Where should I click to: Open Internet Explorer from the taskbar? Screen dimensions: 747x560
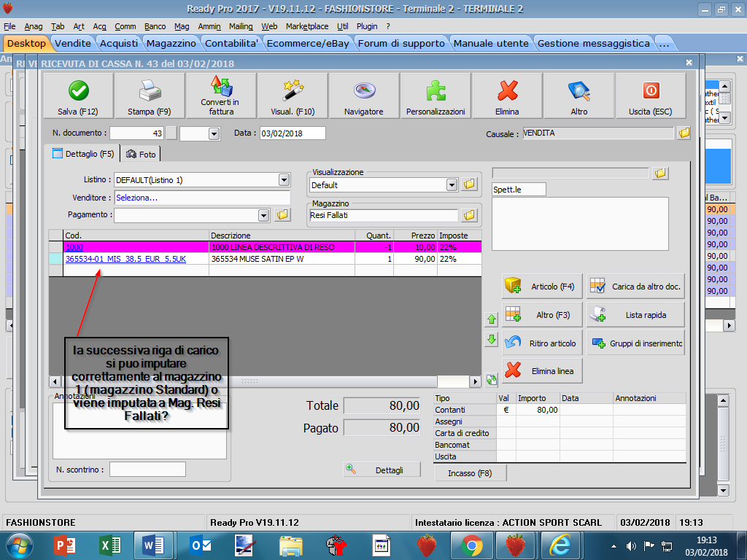560,545
